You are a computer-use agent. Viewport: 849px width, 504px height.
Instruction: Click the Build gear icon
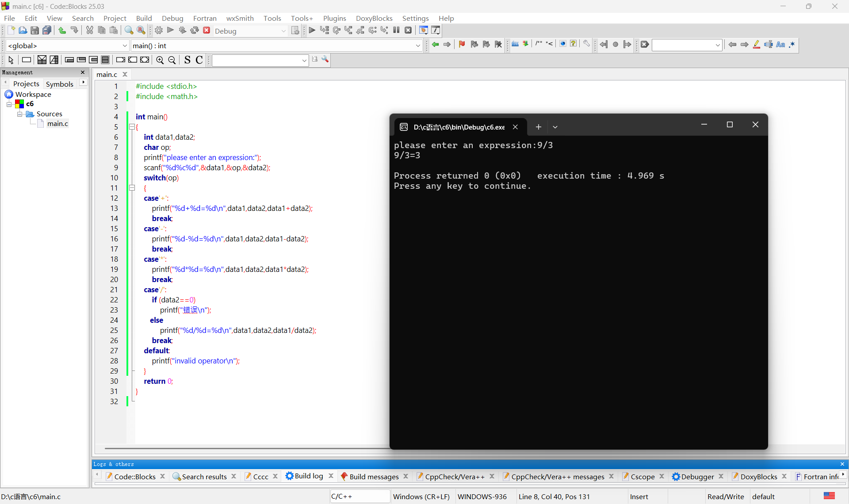point(159,31)
